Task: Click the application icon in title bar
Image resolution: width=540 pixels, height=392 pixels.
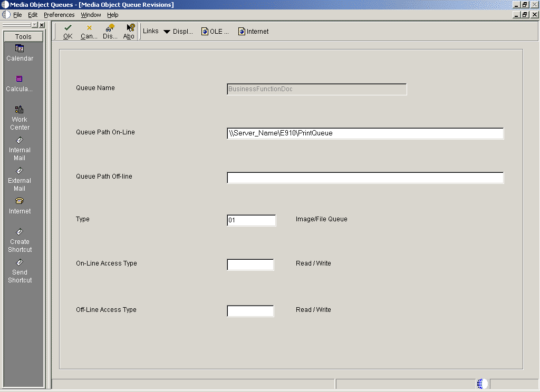Action: [5, 4]
